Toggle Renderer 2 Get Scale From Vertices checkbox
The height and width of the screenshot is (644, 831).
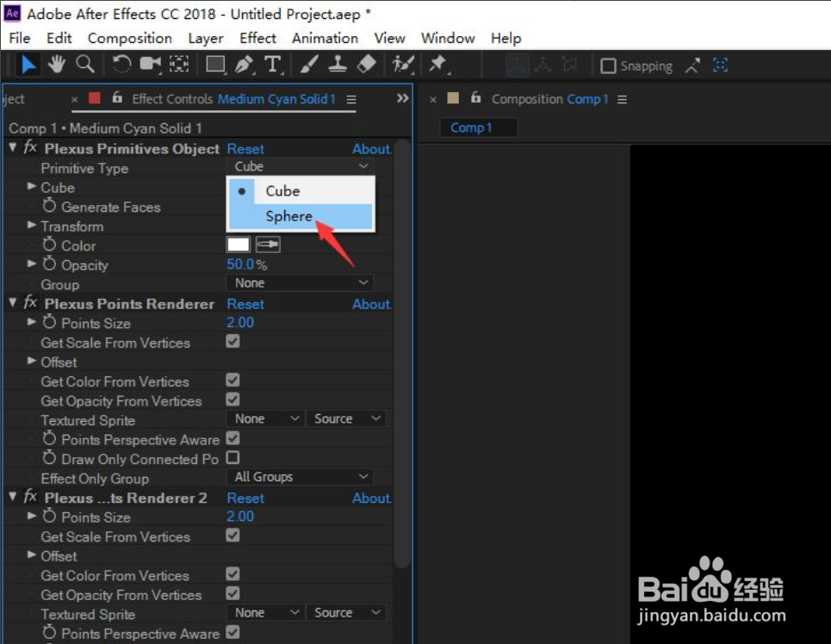pos(233,536)
